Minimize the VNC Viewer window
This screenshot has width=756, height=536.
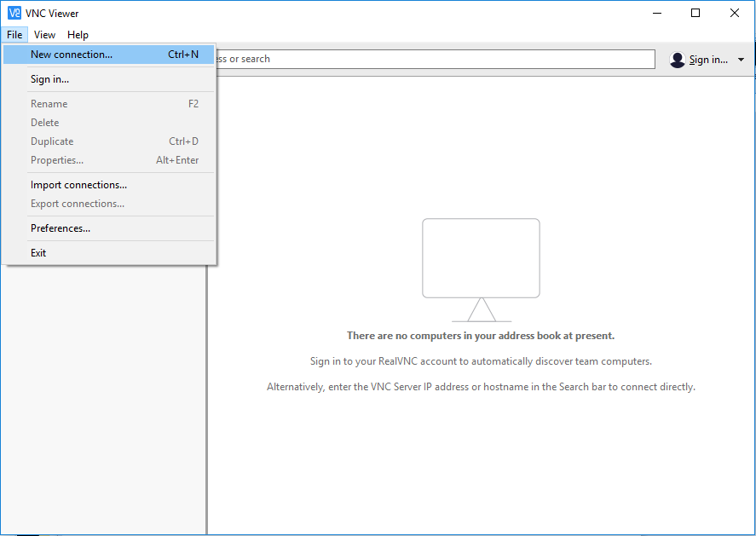pos(657,13)
